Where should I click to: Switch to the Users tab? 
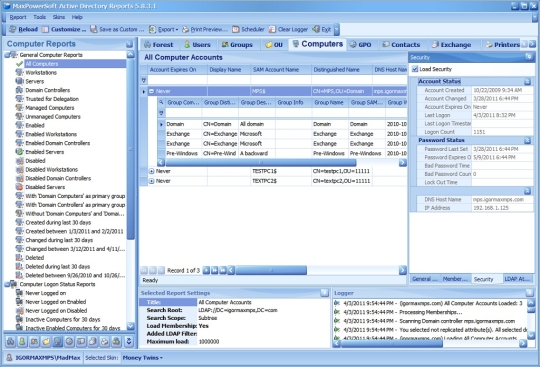197,44
